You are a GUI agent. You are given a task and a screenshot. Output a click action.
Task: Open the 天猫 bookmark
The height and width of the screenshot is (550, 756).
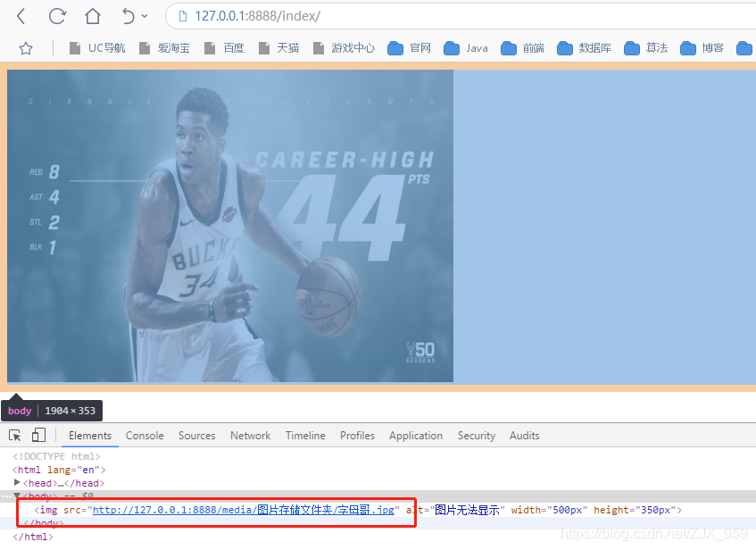coord(278,48)
